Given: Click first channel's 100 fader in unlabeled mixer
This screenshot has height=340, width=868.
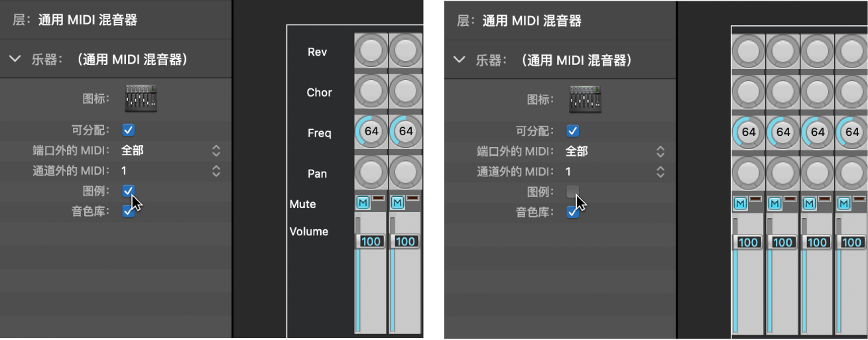Looking at the screenshot, I should 748,242.
